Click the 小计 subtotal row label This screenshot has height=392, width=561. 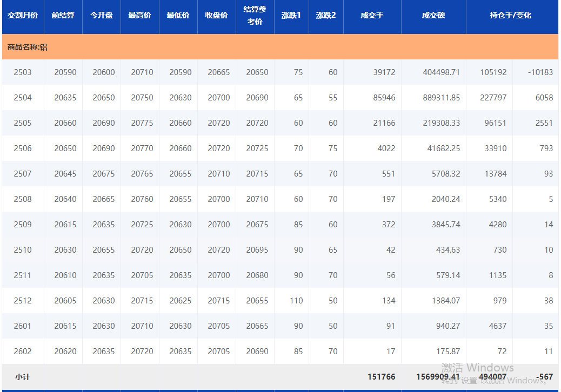pos(23,377)
